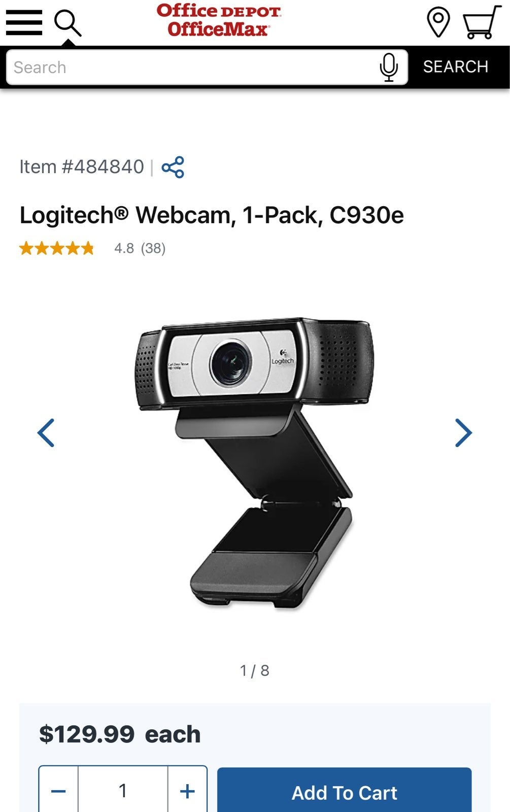Image resolution: width=510 pixels, height=812 pixels.
Task: Click the Logitech Webcam C930e product title
Action: point(212,215)
